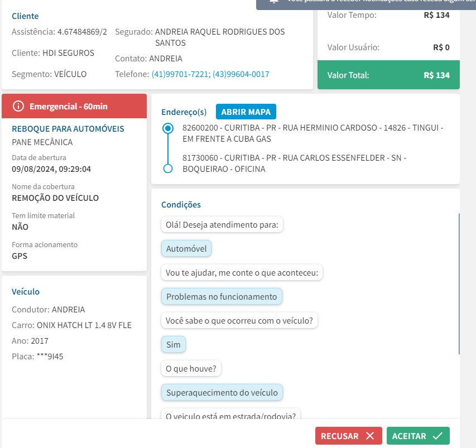Click the car model ONIX HATCH LT 1.4 8V FLE
476x448 pixels.
coord(84,325)
